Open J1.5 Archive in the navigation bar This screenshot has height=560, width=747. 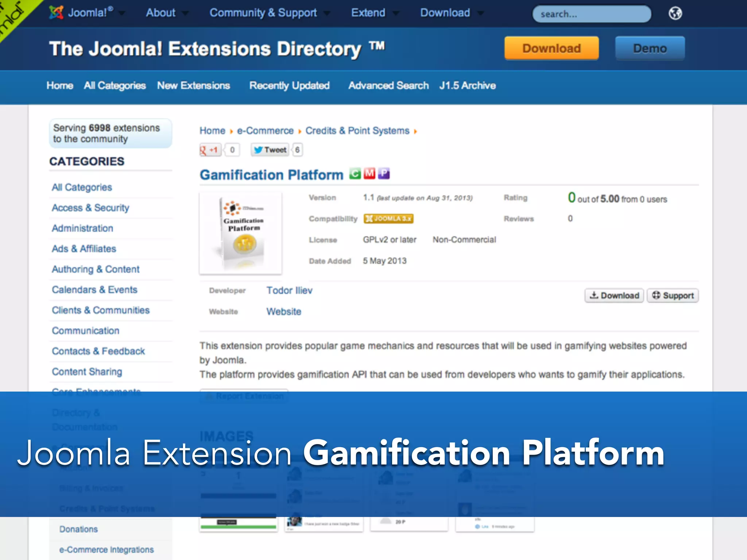(x=468, y=85)
